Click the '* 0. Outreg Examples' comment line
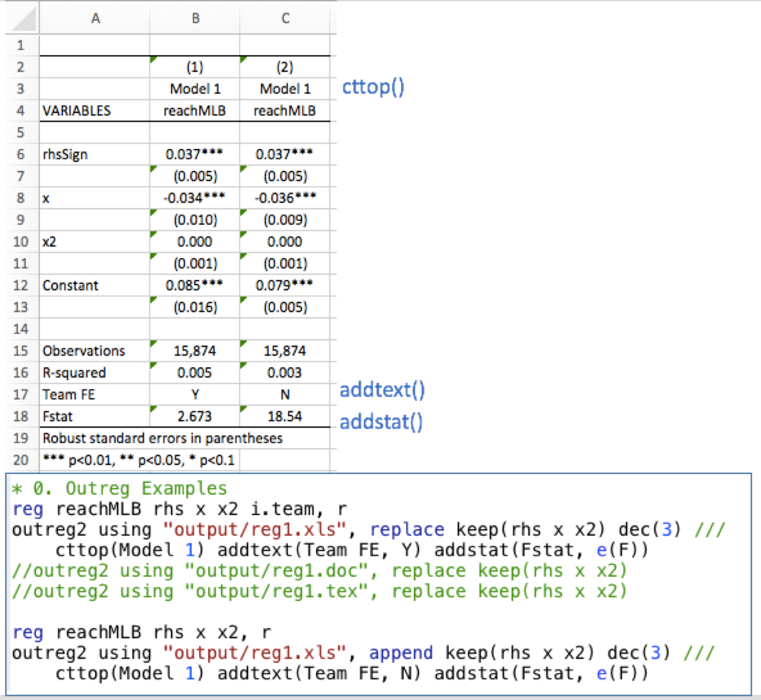The height and width of the screenshot is (700, 761). pos(119,488)
